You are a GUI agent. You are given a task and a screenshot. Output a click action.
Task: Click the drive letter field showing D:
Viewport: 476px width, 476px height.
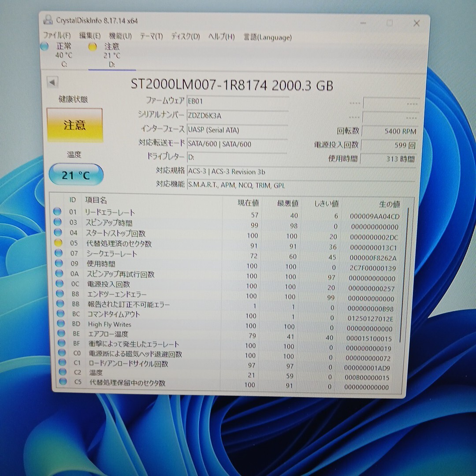pos(237,157)
